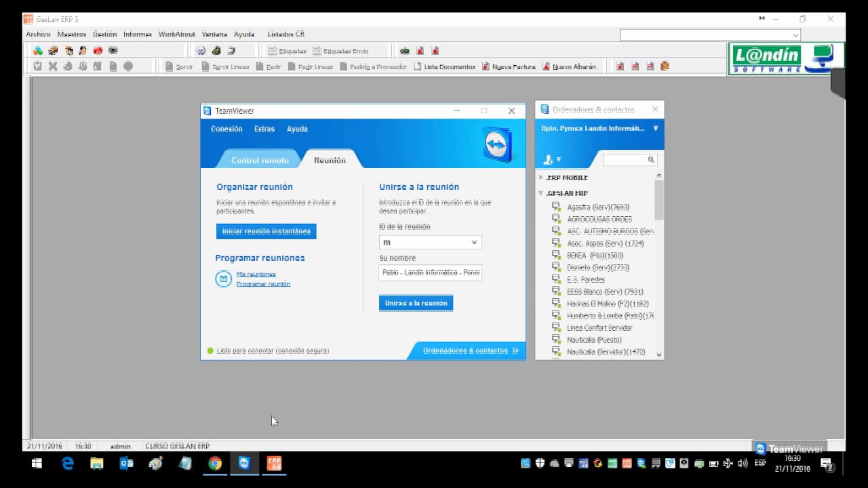Click GesLan ERP taskbar icon
Screen dimensions: 868x488
pos(273,464)
